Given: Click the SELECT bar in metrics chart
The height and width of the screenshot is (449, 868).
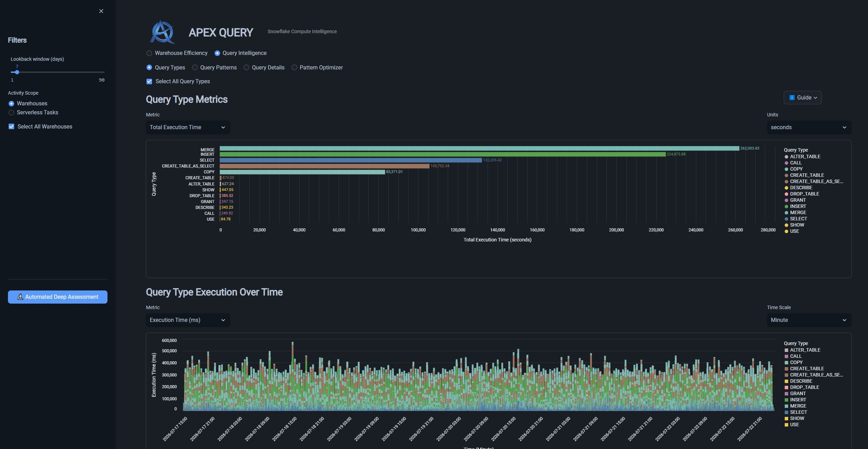Looking at the screenshot, I should point(351,160).
